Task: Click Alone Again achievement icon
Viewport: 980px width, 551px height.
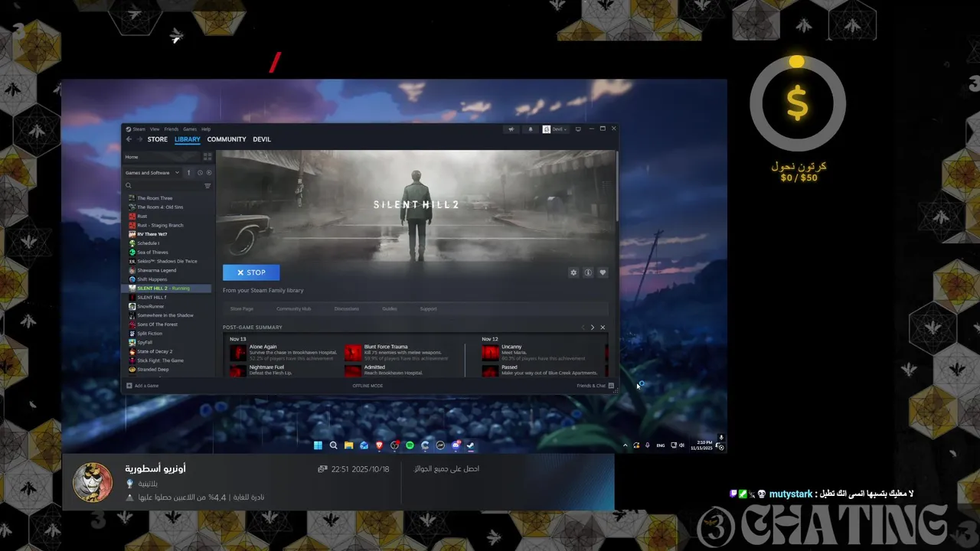Action: coord(238,352)
